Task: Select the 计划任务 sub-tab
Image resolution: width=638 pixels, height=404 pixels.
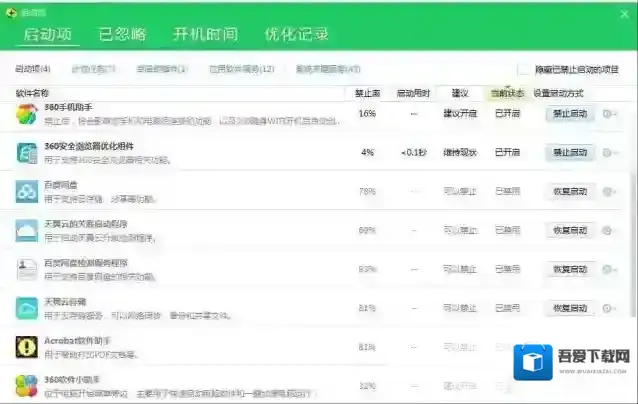Action: click(x=94, y=69)
